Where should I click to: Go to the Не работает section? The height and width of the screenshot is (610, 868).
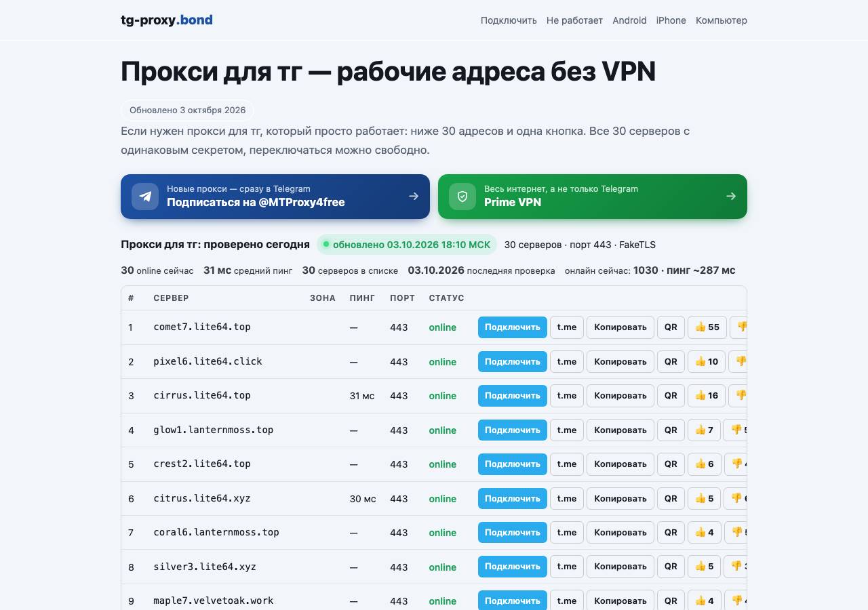click(574, 20)
